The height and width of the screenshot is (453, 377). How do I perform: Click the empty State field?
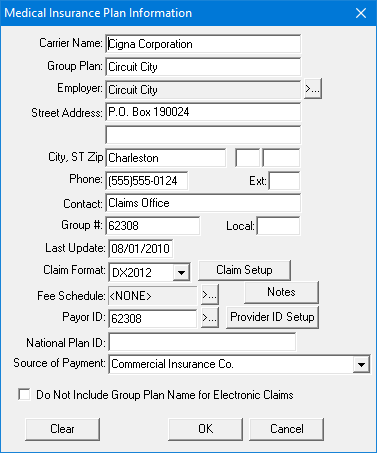pos(247,158)
